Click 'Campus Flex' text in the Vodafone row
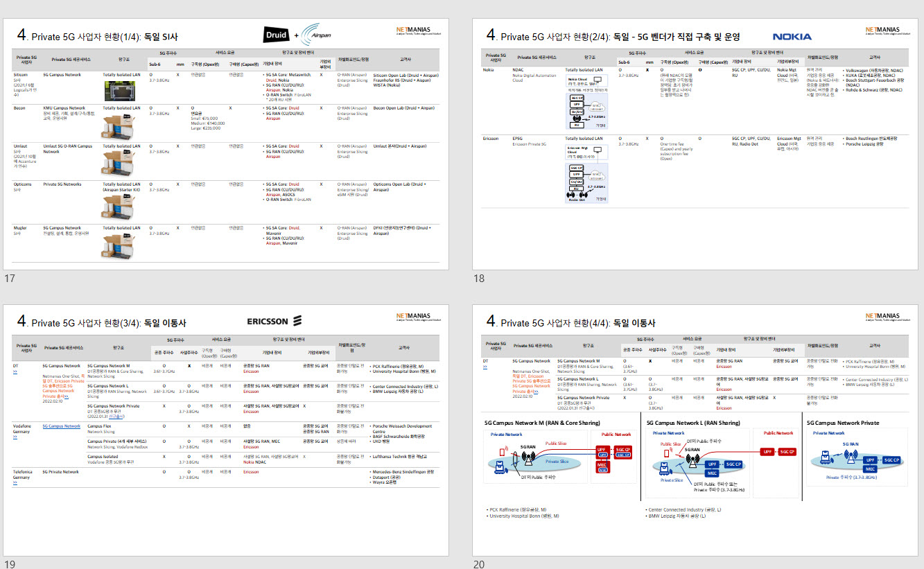The image size is (924, 569). click(x=98, y=426)
